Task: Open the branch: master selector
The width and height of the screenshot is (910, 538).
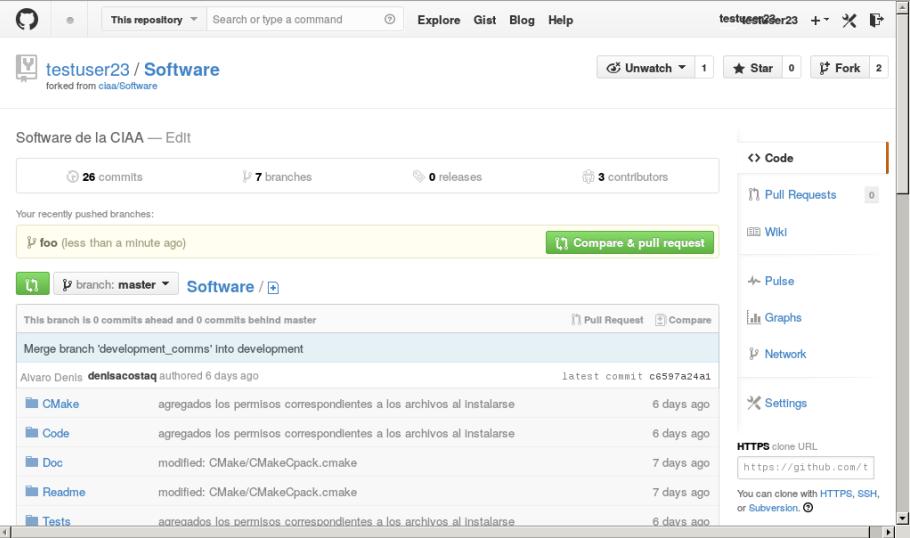Action: (116, 284)
